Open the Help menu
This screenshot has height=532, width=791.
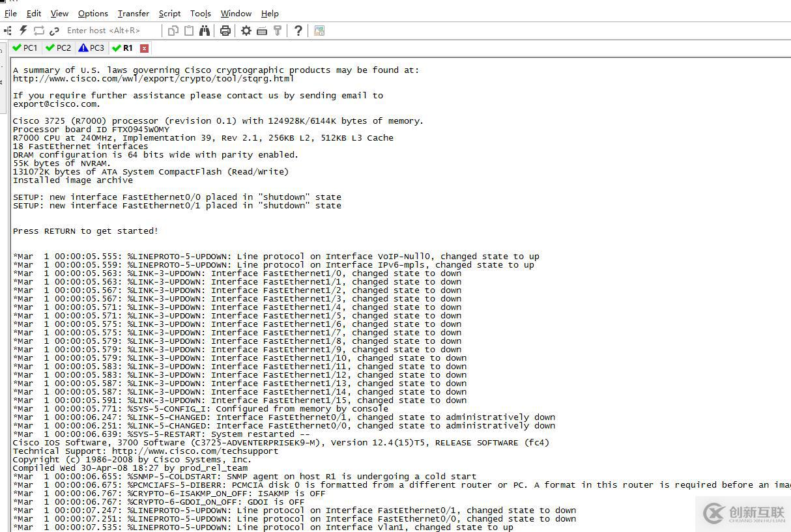270,13
